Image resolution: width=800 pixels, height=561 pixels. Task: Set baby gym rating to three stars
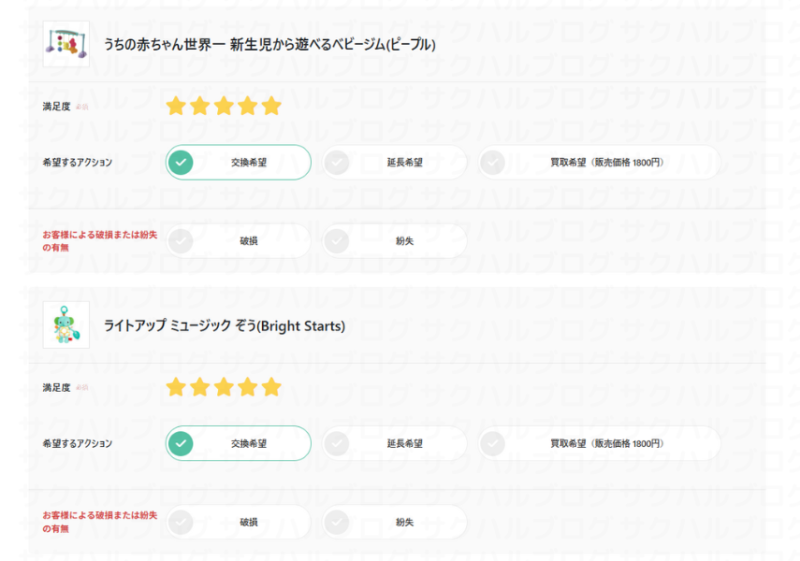point(224,106)
